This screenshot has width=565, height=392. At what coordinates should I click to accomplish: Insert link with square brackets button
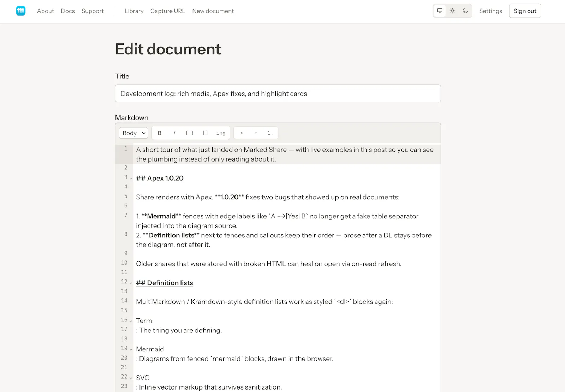coord(205,133)
